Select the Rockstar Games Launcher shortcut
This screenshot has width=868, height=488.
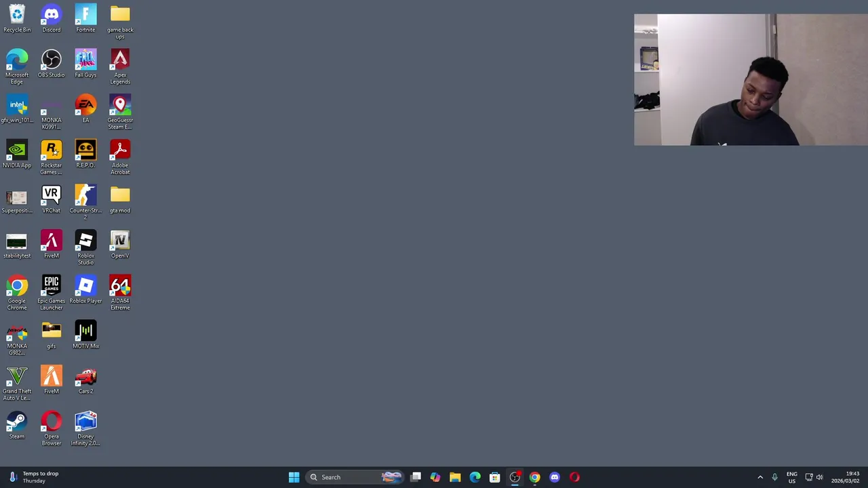point(52,158)
